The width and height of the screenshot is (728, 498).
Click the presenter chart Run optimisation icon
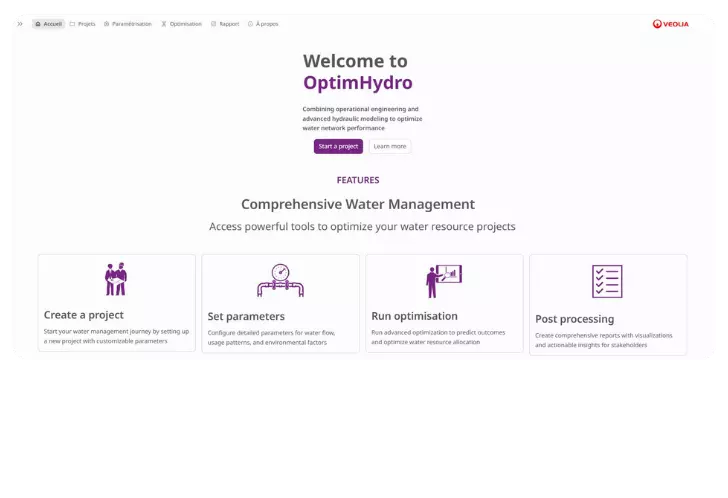coord(444,281)
